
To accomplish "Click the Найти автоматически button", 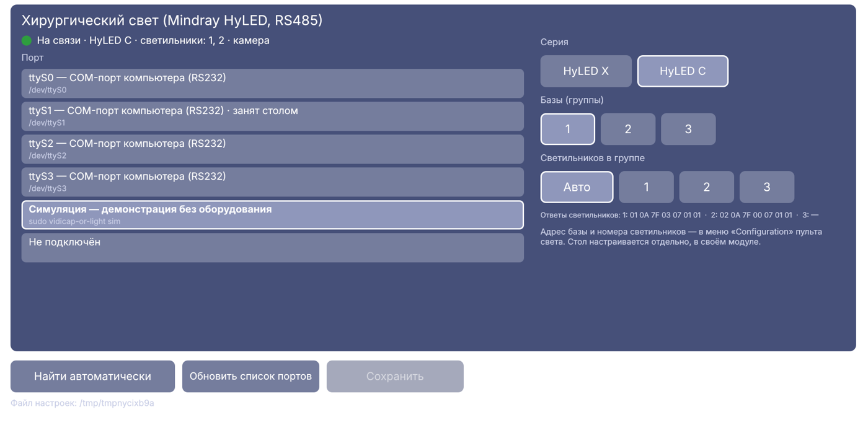I will click(92, 376).
